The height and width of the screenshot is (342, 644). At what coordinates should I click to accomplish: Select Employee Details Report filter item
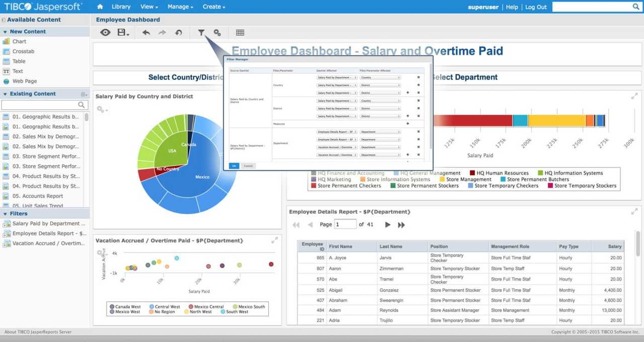[x=45, y=233]
